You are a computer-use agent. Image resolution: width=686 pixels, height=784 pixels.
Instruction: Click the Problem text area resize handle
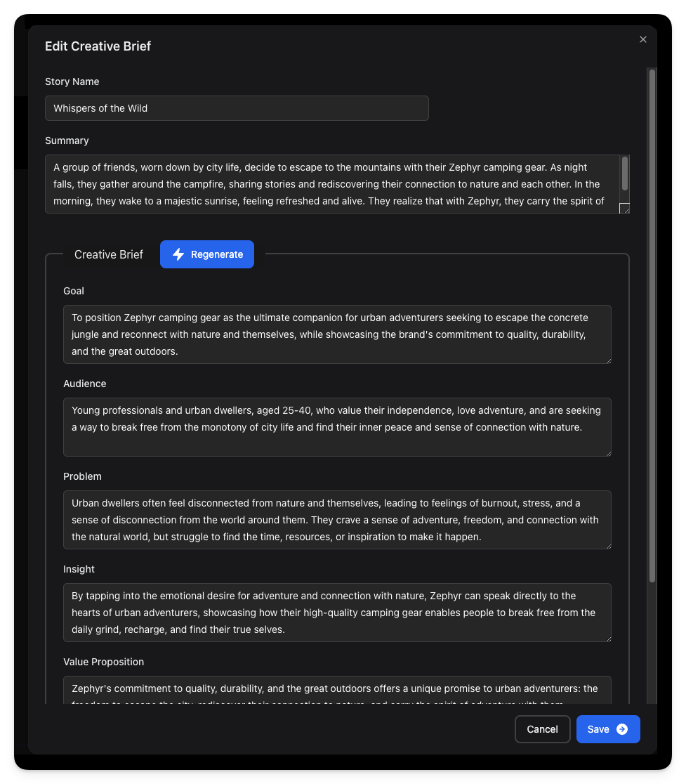(609, 546)
